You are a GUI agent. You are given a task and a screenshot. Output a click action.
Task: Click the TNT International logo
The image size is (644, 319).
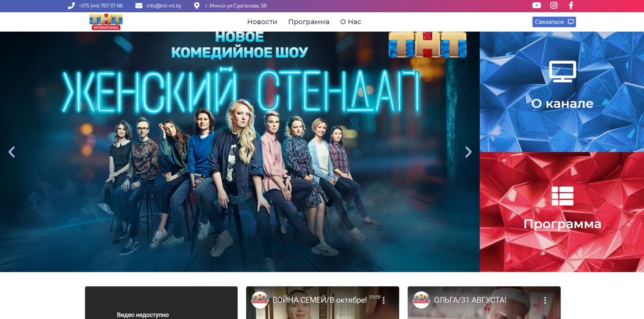pos(106,22)
